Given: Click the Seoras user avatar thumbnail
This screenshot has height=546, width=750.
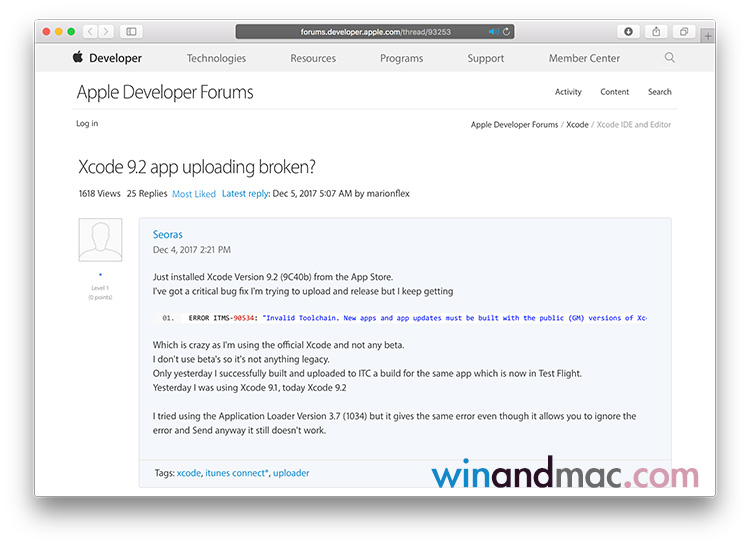Looking at the screenshot, I should 100,240.
